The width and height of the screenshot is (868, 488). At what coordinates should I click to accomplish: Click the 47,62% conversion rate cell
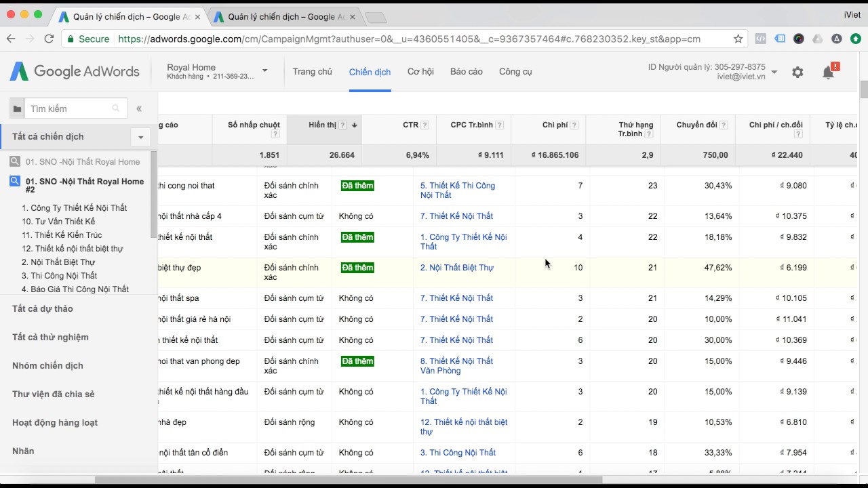tap(718, 268)
